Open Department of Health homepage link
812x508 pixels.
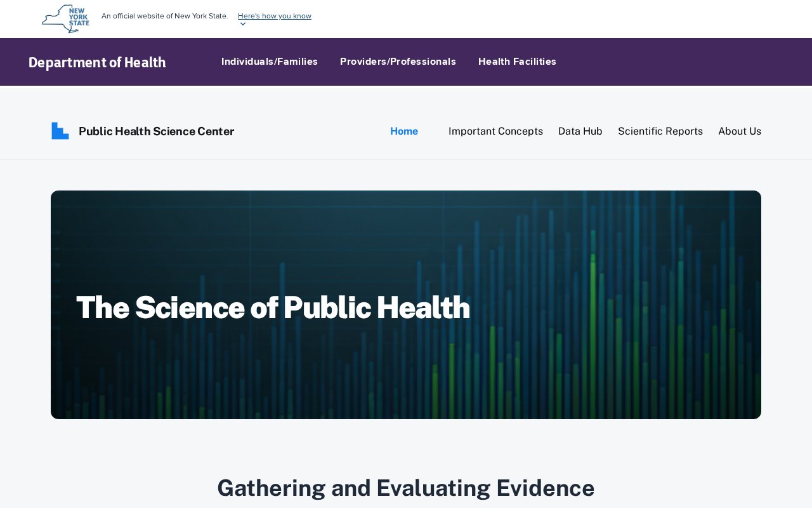(97, 62)
